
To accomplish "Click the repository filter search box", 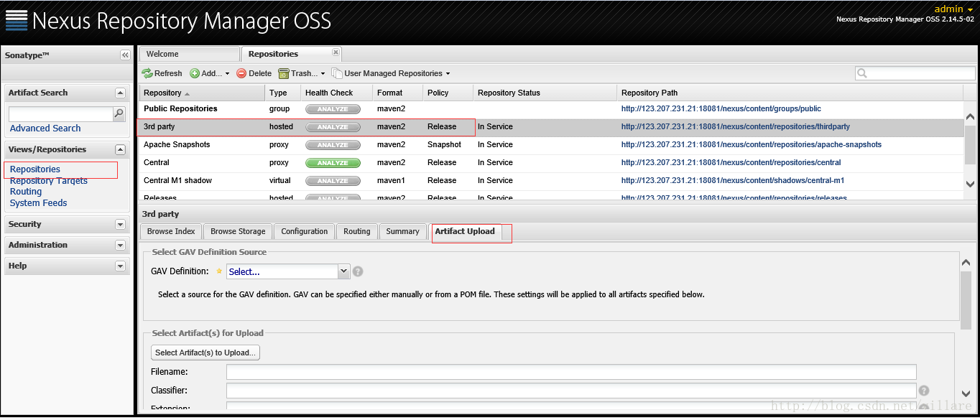I will coord(915,73).
